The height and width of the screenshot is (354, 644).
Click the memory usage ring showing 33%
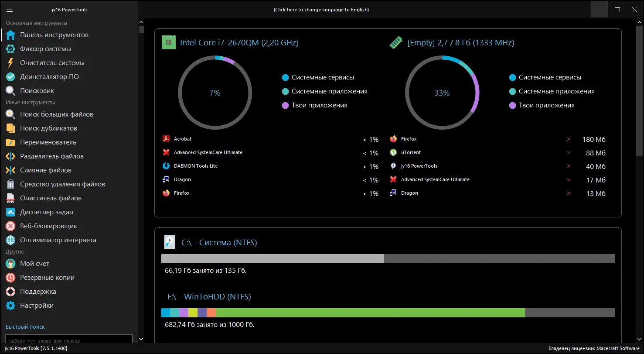click(x=442, y=93)
